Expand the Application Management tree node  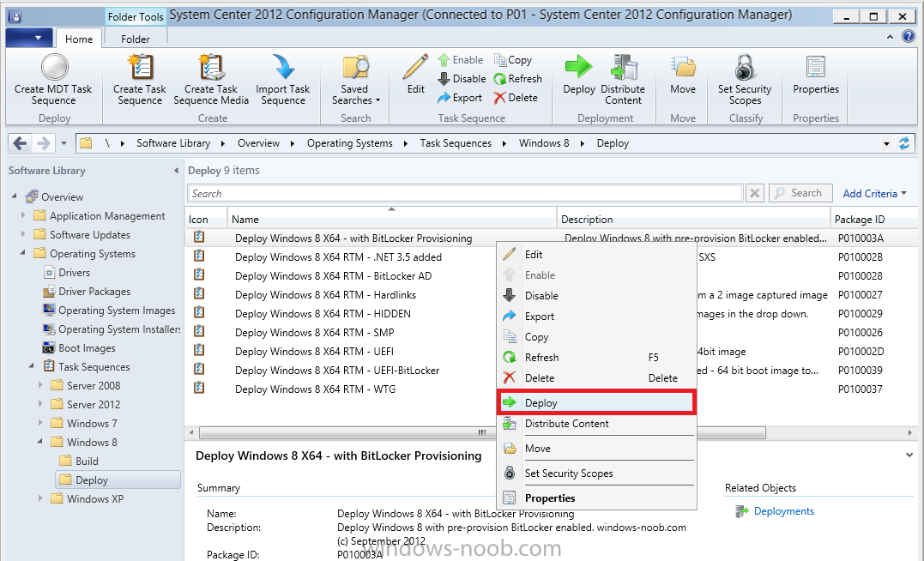pyautogui.click(x=23, y=215)
